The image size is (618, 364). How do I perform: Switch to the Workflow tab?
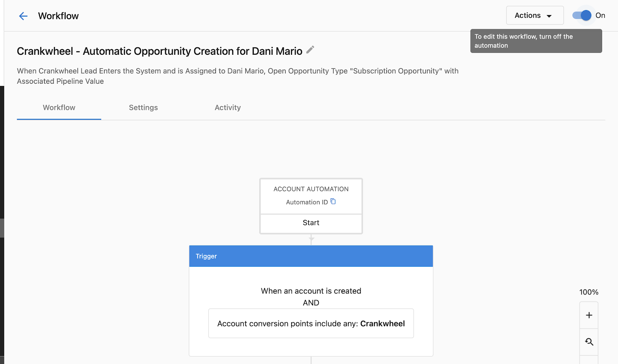pyautogui.click(x=59, y=108)
